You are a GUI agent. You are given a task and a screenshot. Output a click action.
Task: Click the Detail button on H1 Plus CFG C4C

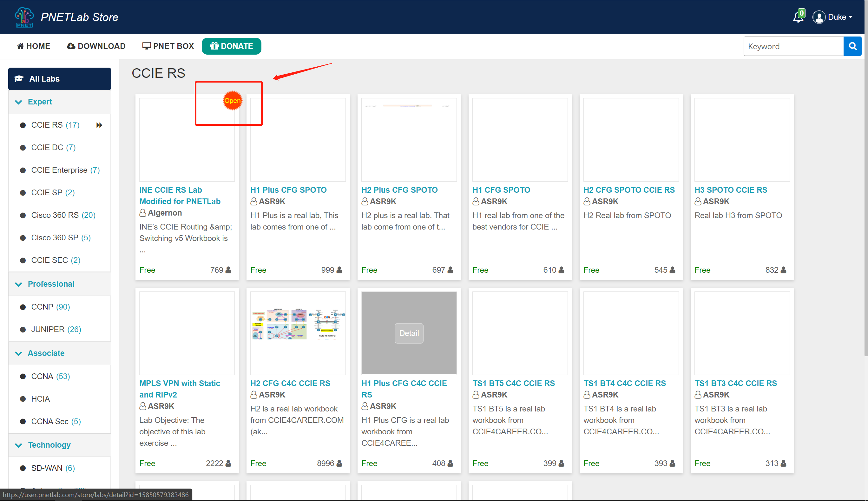coord(409,333)
